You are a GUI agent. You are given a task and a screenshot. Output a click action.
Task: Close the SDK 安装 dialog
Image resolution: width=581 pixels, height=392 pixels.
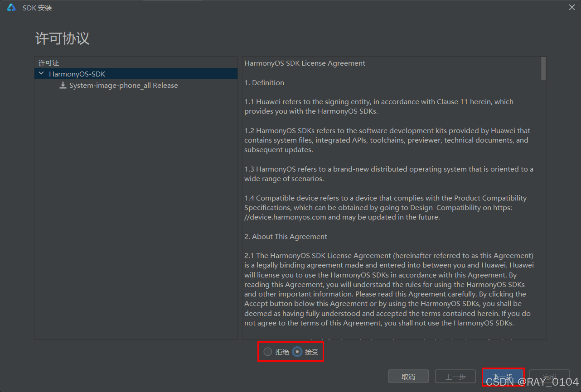pyautogui.click(x=571, y=7)
